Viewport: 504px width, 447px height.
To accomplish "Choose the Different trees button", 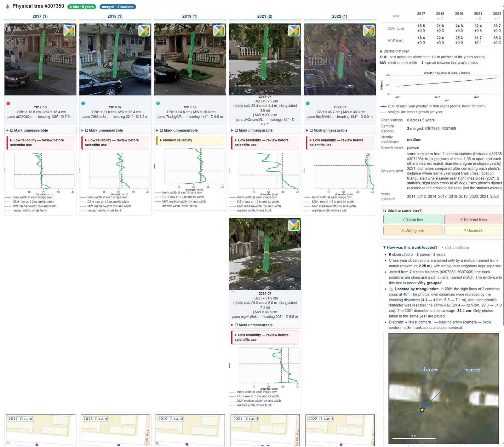I will click(x=473, y=220).
